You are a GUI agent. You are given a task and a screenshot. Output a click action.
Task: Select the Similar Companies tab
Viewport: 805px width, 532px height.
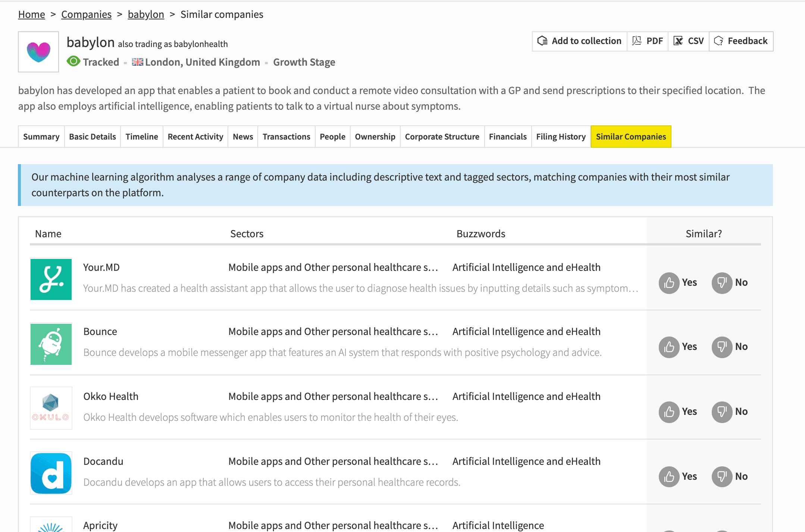click(631, 137)
